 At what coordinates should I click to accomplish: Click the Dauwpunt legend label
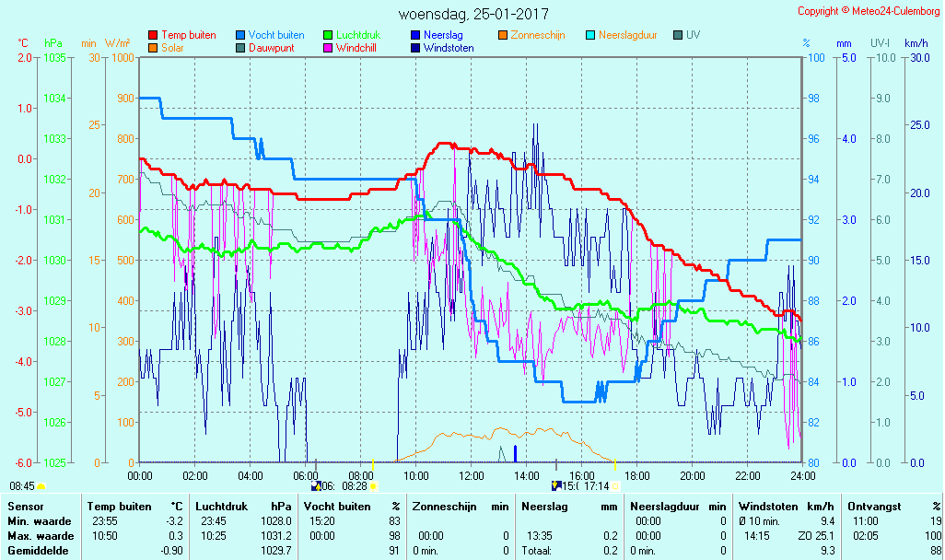pyautogui.click(x=271, y=48)
